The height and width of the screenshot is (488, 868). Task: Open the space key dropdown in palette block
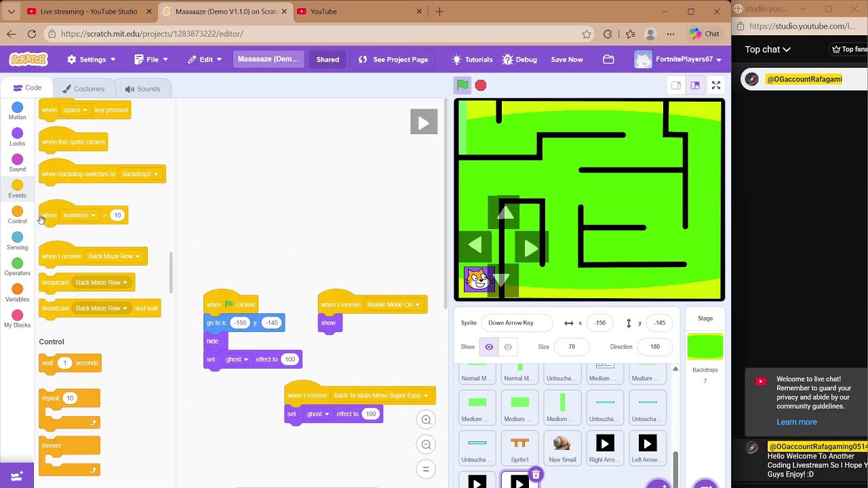76,110
